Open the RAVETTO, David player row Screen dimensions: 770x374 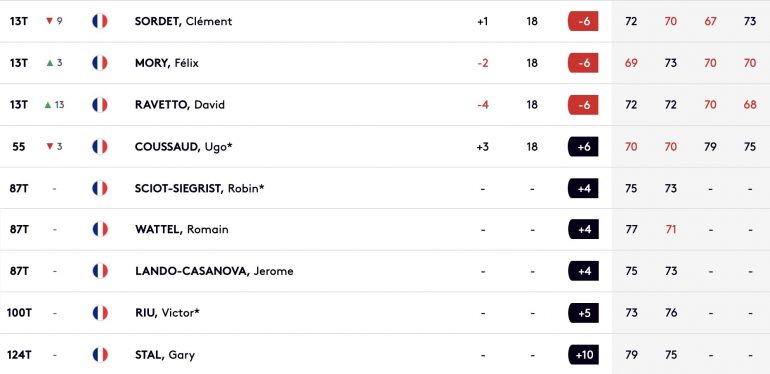(180, 105)
